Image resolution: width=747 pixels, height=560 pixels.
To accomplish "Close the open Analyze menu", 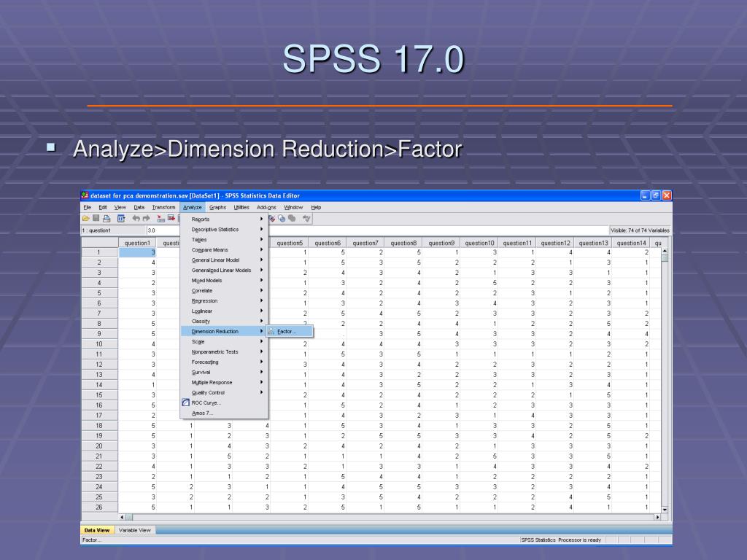I will [193, 207].
